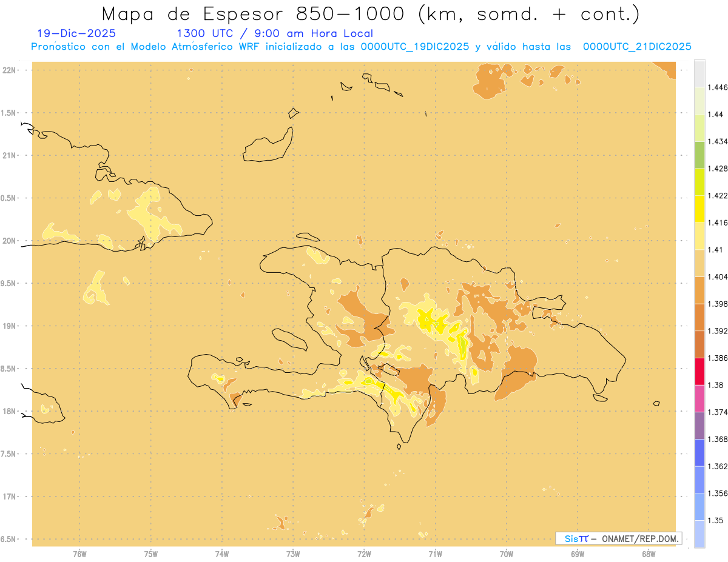Select the 72W longitude label

[364, 554]
